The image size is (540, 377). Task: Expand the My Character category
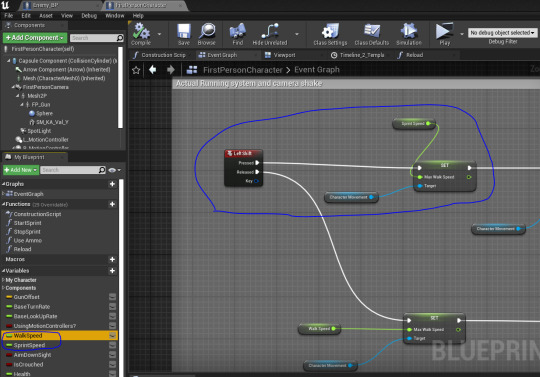(3, 280)
